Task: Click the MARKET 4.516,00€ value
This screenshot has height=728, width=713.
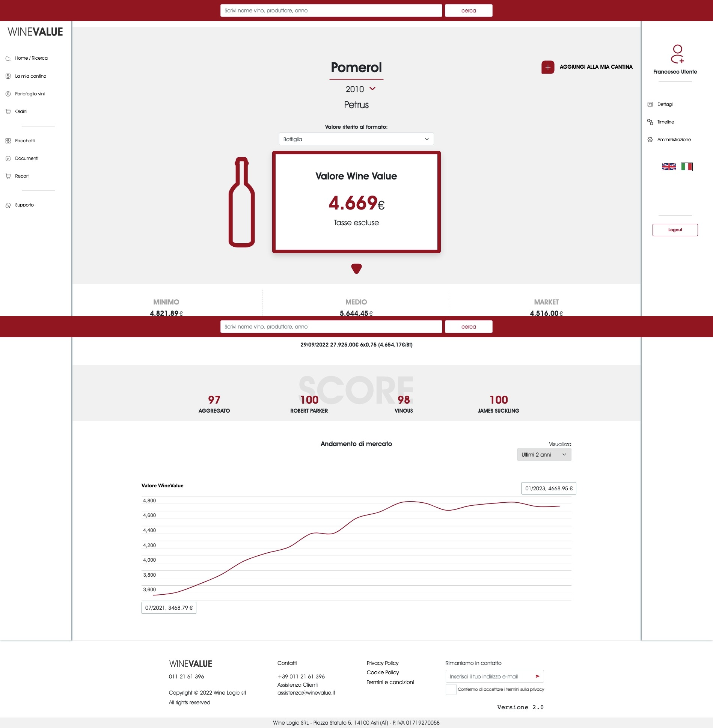Action: [546, 313]
